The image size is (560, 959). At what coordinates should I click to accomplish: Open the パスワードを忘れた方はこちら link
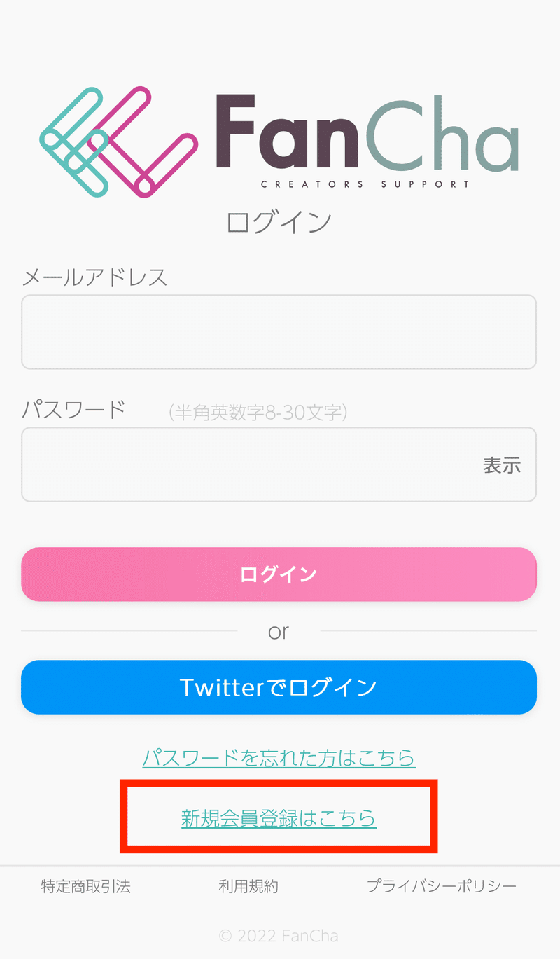tap(279, 757)
